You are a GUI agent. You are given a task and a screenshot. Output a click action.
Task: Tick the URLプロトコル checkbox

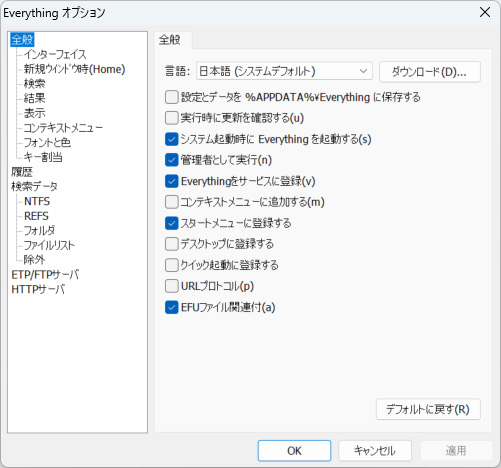172,286
